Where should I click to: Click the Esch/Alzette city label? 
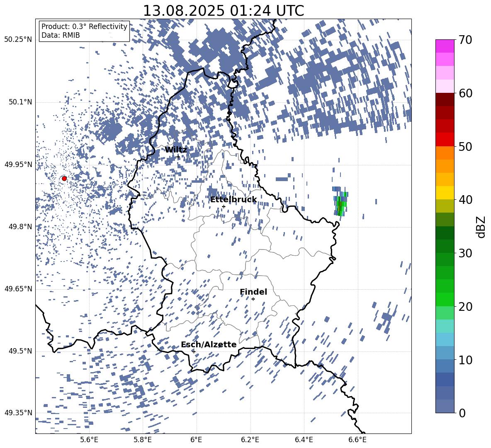209,344
